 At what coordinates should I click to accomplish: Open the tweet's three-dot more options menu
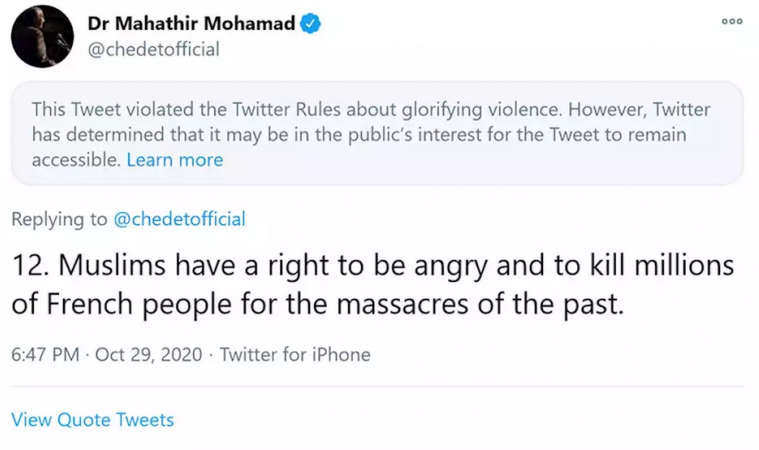[732, 22]
